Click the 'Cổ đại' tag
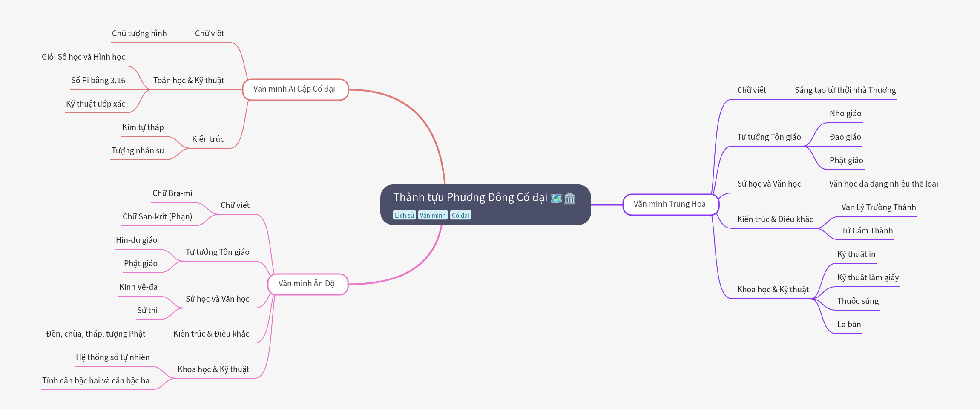The image size is (980, 409). coord(460,215)
